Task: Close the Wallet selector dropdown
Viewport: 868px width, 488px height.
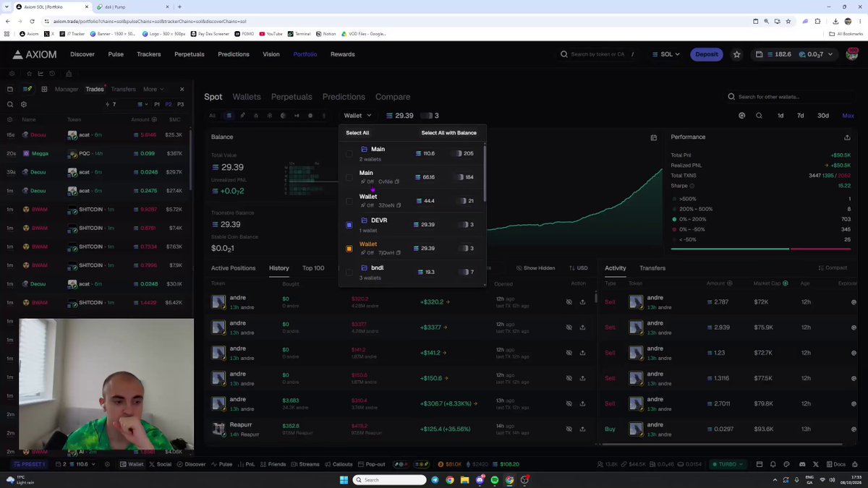Action: (358, 116)
